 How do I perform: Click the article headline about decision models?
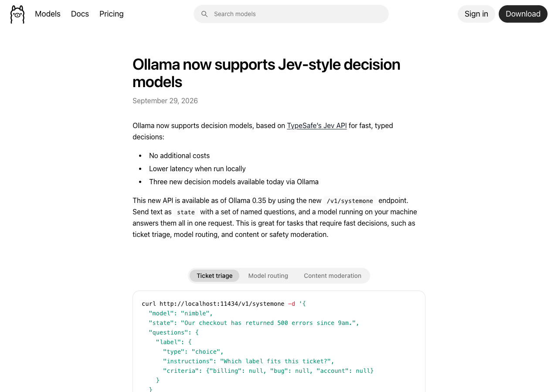pos(266,73)
